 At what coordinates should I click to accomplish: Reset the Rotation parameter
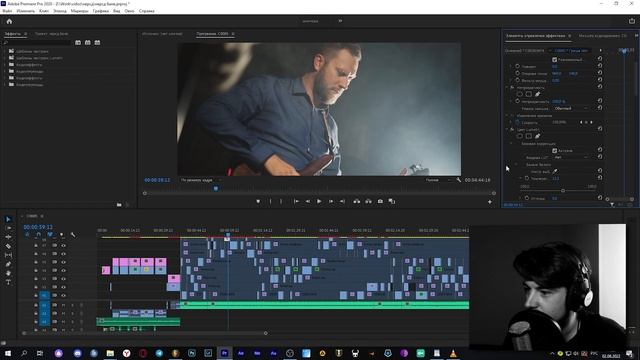pos(600,67)
